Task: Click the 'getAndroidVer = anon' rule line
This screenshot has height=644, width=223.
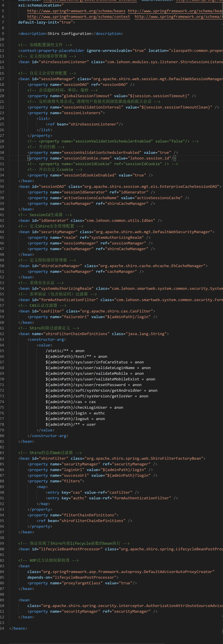Action: tap(101, 391)
